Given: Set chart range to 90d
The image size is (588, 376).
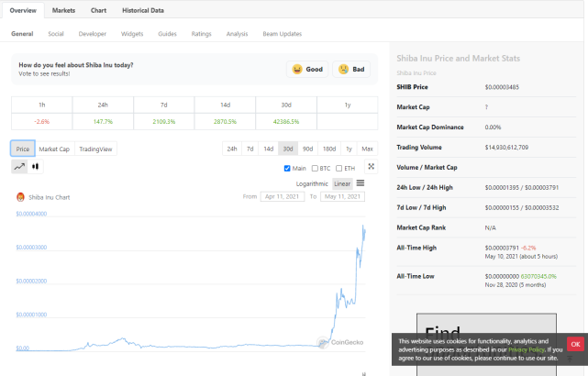Looking at the screenshot, I should (x=308, y=149).
